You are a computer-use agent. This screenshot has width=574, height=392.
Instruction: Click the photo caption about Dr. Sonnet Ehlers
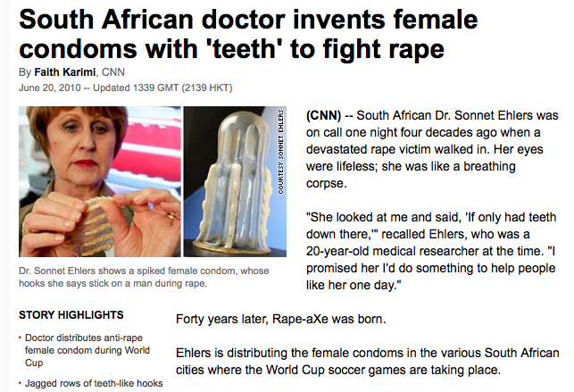click(x=144, y=277)
